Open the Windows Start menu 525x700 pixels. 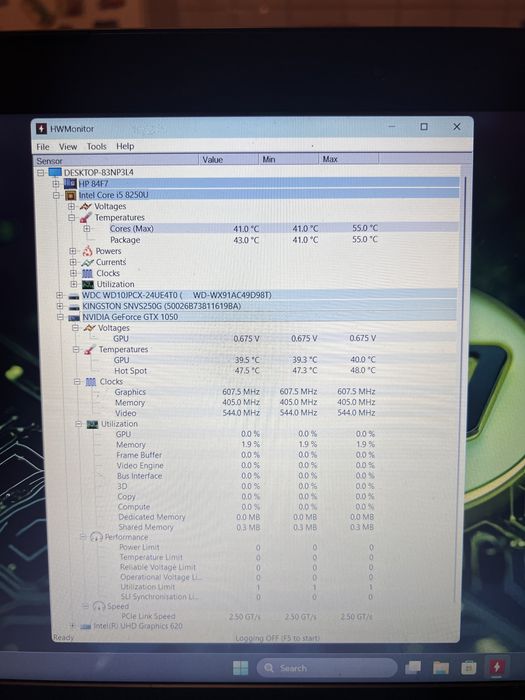tap(240, 668)
